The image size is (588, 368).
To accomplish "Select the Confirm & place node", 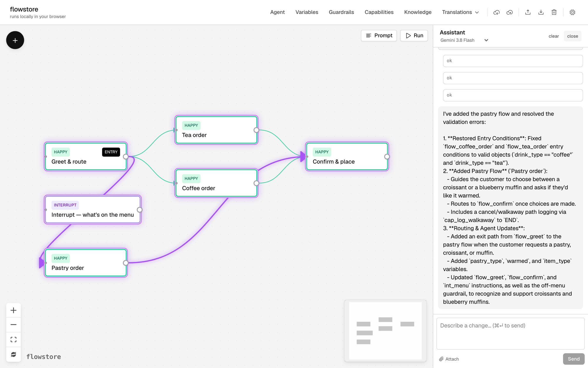I will coord(347,157).
